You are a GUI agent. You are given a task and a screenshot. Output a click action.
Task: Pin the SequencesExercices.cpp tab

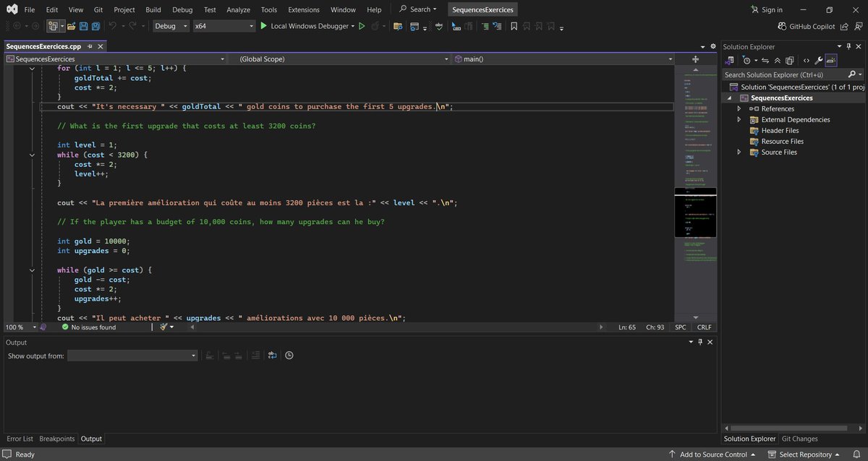click(90, 46)
